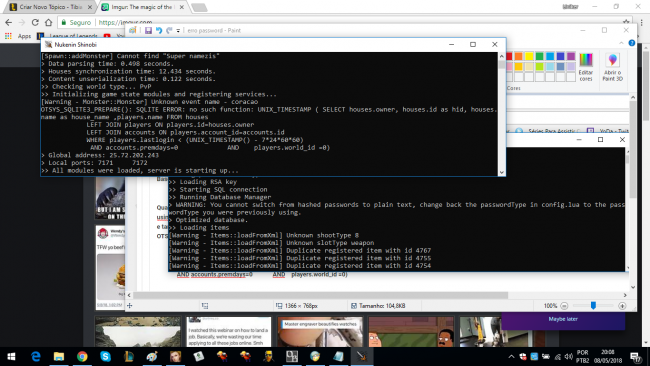Click the zoom in plus button in Paint
The width and height of the screenshot is (650, 366).
pos(622,306)
